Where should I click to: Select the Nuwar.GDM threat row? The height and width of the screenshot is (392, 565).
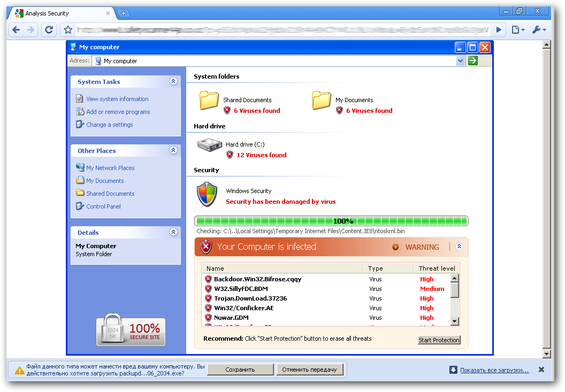pos(326,318)
